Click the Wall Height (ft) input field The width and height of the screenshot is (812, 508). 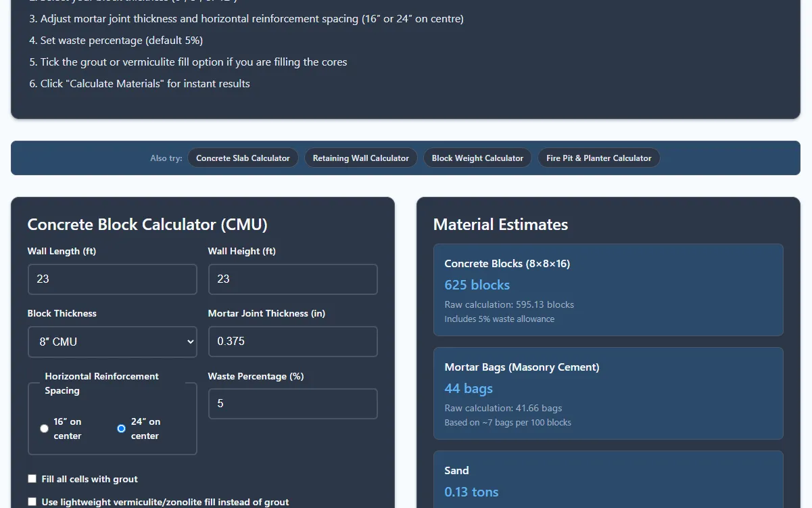293,279
